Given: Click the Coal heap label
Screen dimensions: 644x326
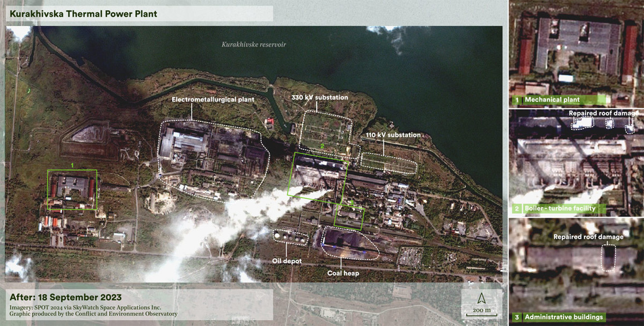Looking at the screenshot, I should (343, 273).
